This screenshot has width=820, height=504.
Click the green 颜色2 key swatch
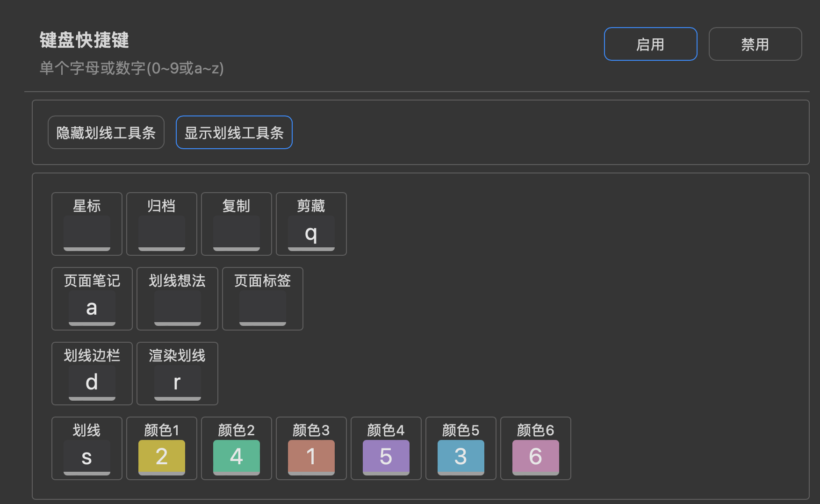click(237, 457)
